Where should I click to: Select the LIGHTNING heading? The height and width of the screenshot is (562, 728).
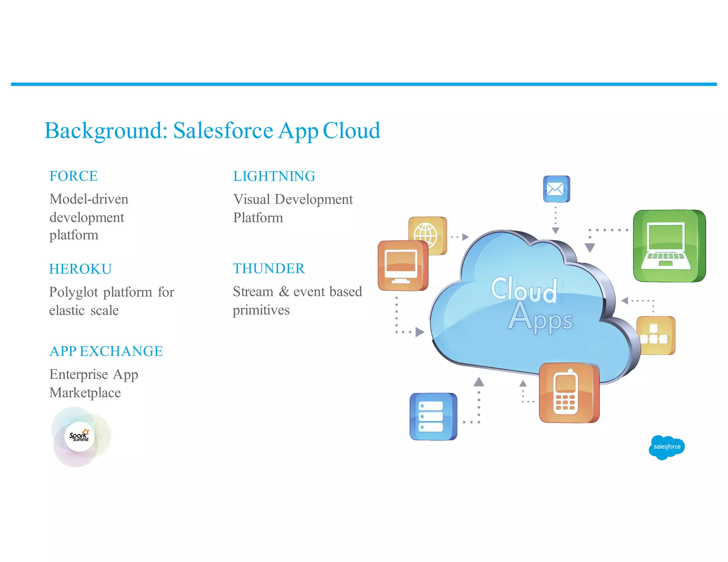(274, 176)
